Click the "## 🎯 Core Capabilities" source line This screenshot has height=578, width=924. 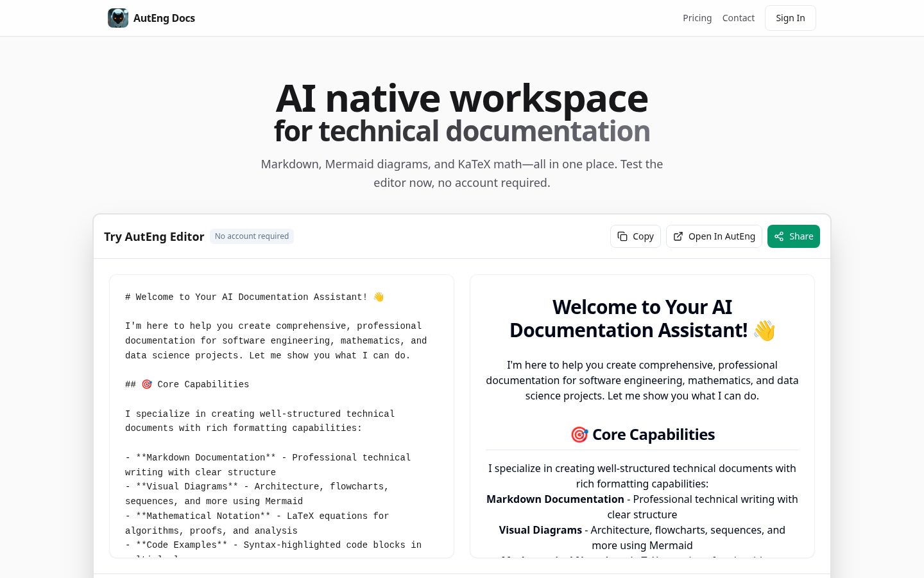pos(187,385)
